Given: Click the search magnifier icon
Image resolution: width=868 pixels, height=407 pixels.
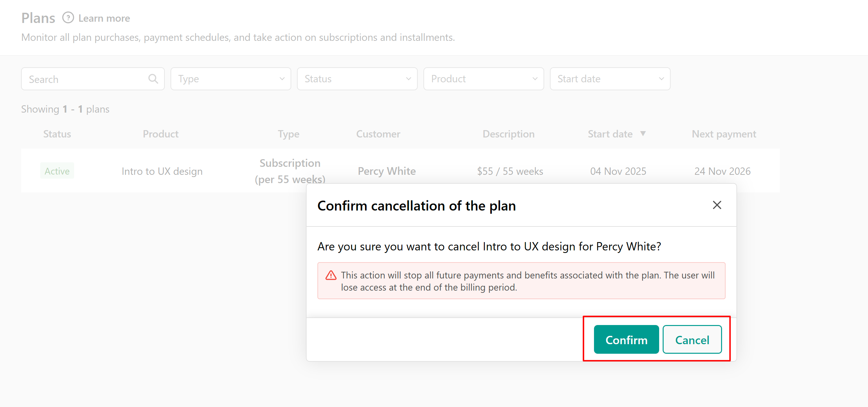Looking at the screenshot, I should click(153, 79).
